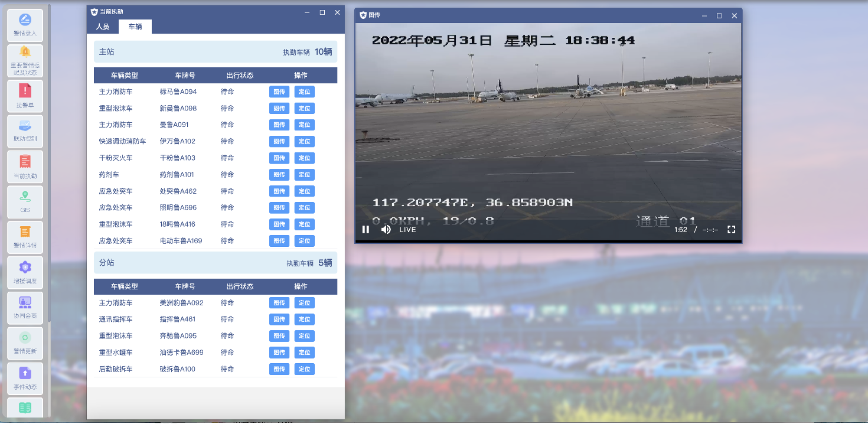The height and width of the screenshot is (424, 868).
Task: Switch to the 车辆 tab
Action: [135, 27]
